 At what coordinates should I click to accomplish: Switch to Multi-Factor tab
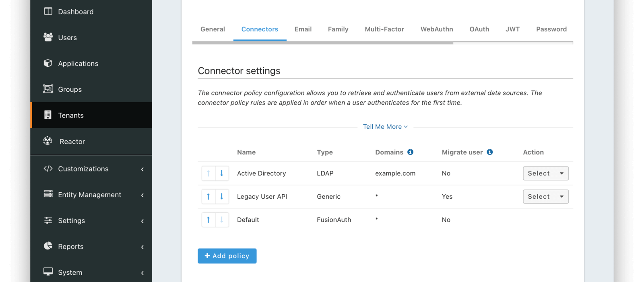tap(384, 29)
